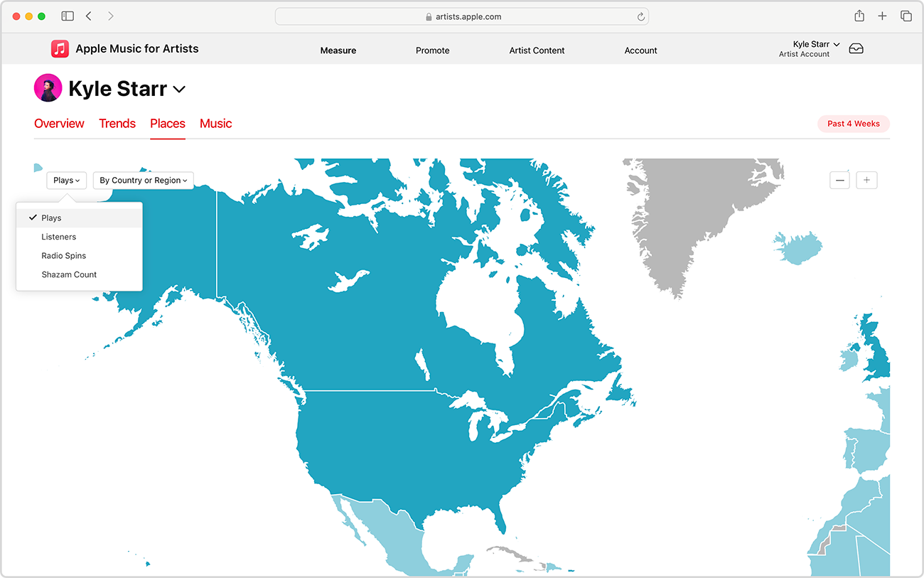Open a new tab with plus icon
The height and width of the screenshot is (578, 924).
(x=882, y=16)
